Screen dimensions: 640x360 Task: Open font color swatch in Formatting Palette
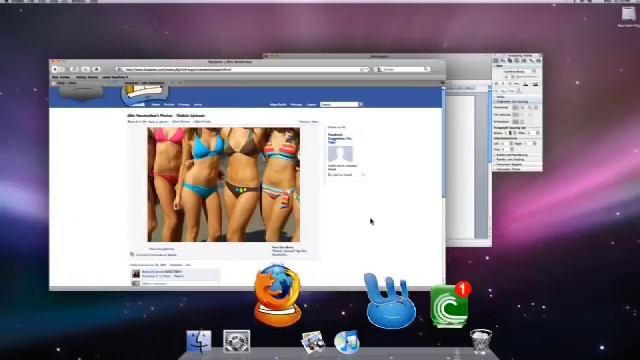[525, 84]
